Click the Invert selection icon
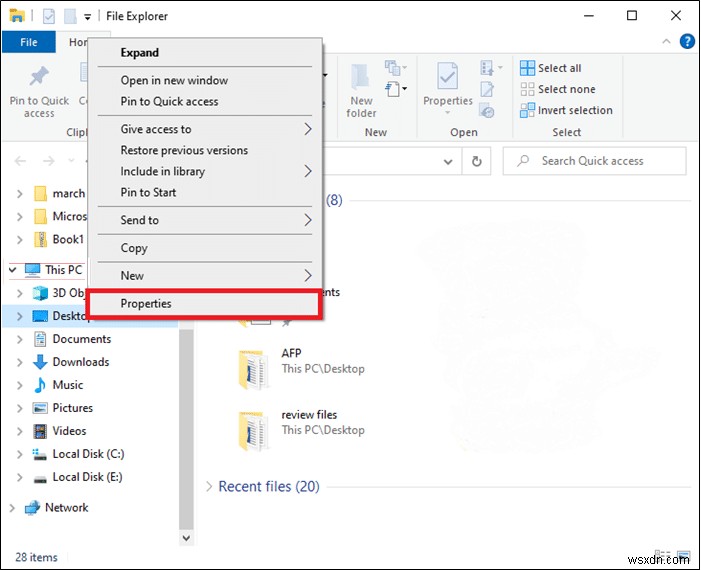Image resolution: width=701 pixels, height=570 pixels. [x=527, y=110]
